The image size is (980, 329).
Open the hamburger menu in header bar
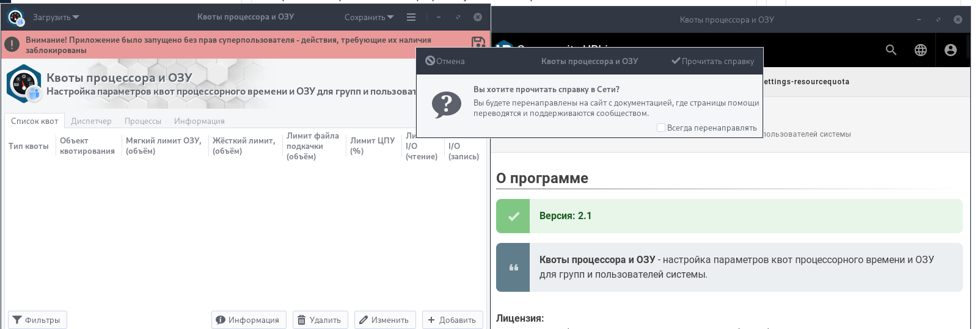(411, 17)
